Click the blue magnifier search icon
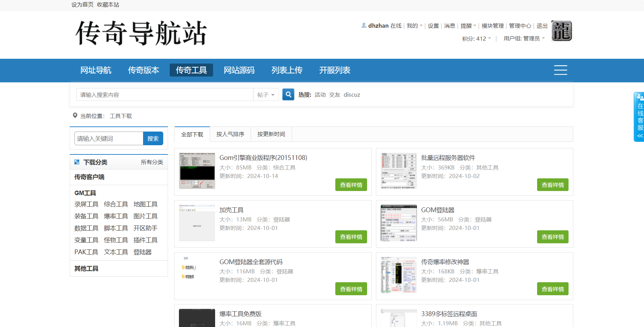 pyautogui.click(x=288, y=95)
